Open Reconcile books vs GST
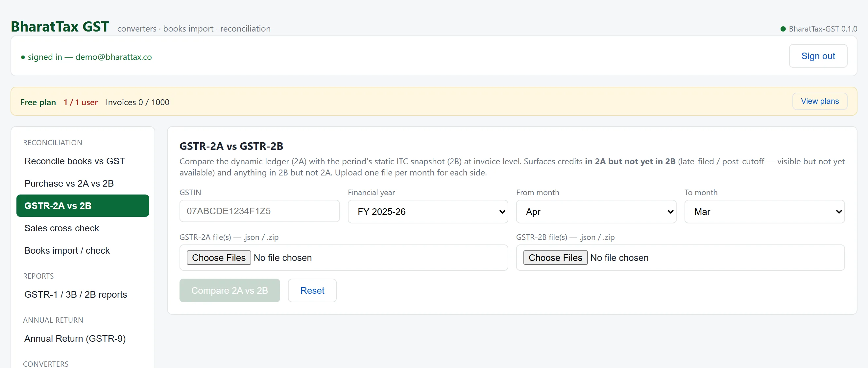The height and width of the screenshot is (368, 868). pos(83,161)
